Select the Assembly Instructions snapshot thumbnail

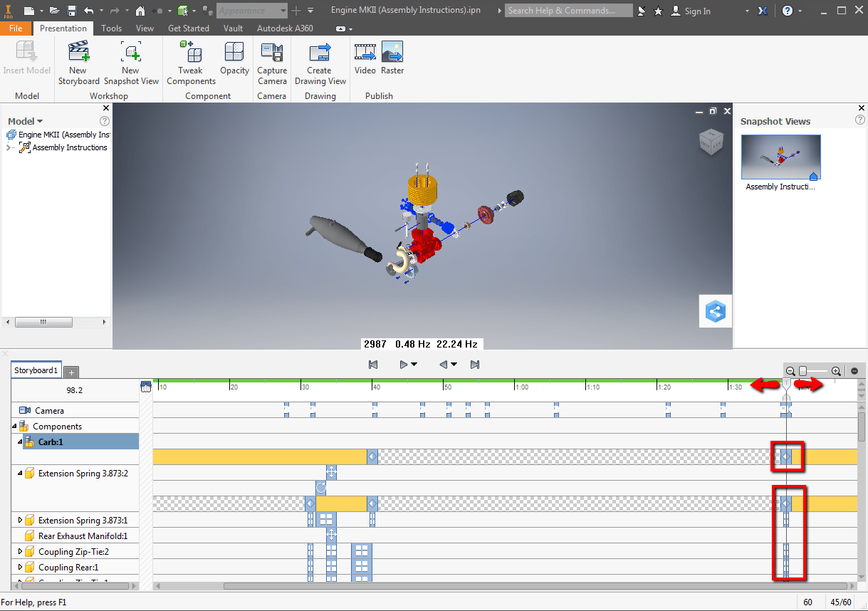coord(780,156)
